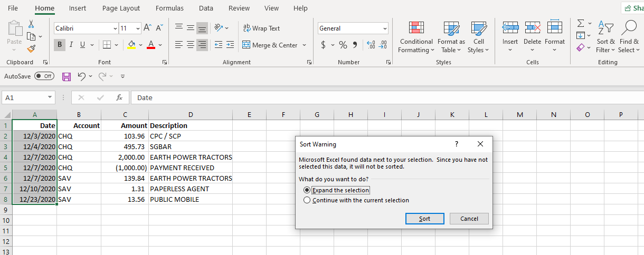Open the Name Box dropdown arrow
The image size is (644, 255).
pos(50,97)
